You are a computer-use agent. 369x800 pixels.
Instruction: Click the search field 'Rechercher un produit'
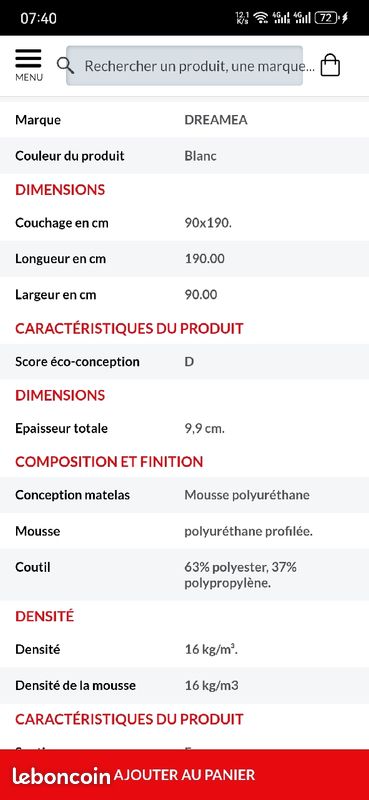[x=185, y=66]
